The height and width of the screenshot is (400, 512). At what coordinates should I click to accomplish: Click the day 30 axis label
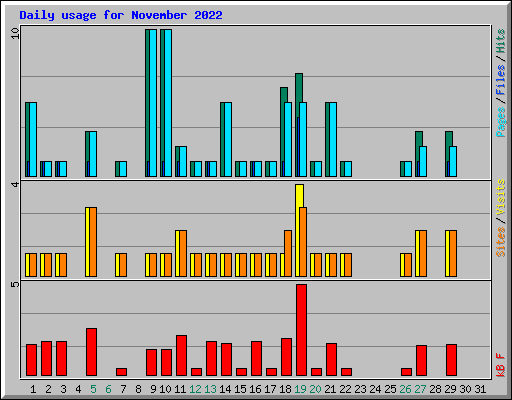pyautogui.click(x=465, y=389)
